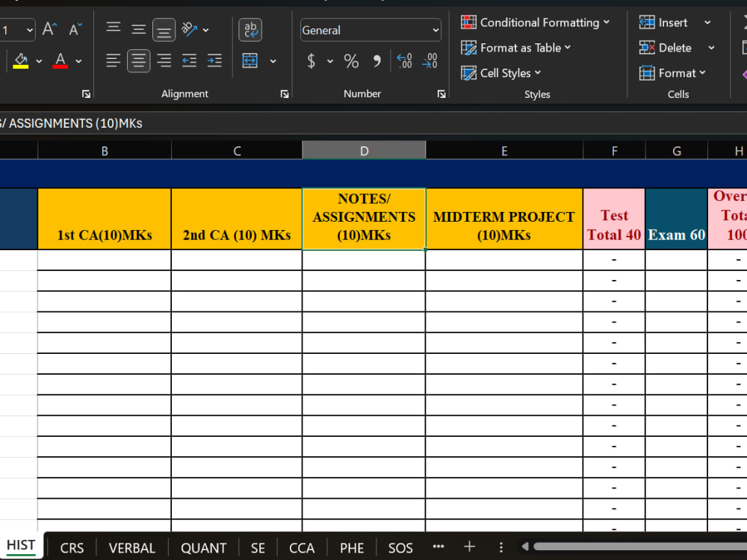The height and width of the screenshot is (560, 747).
Task: Switch to the PHE sheet tab
Action: point(352,548)
